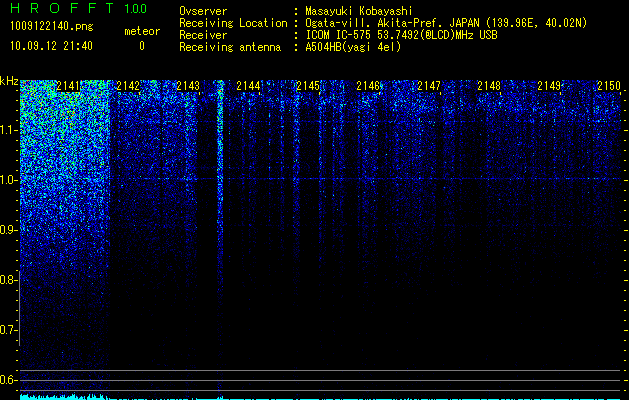Click the ICOM IC-575 receiver description
The height and width of the screenshot is (400, 629).
pyautogui.click(x=401, y=35)
